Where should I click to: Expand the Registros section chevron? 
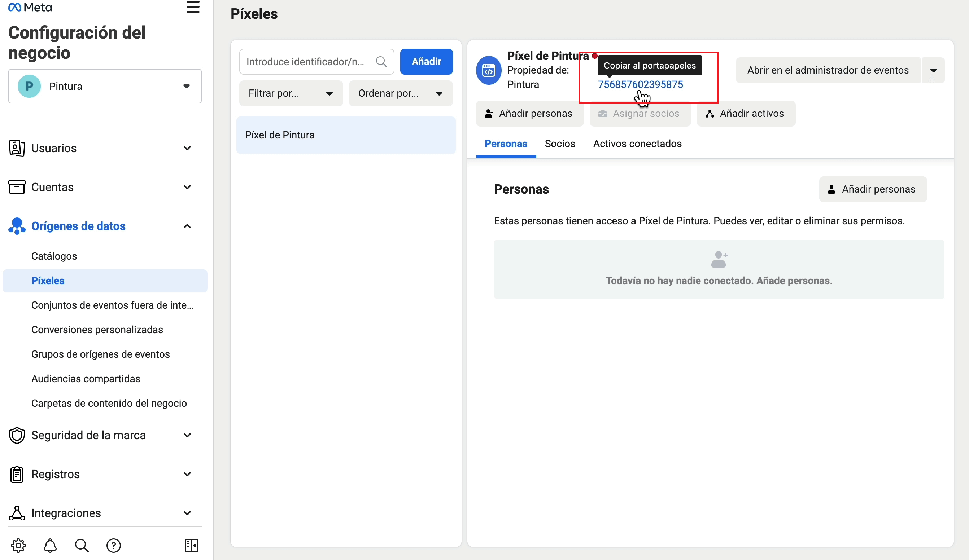[187, 474]
